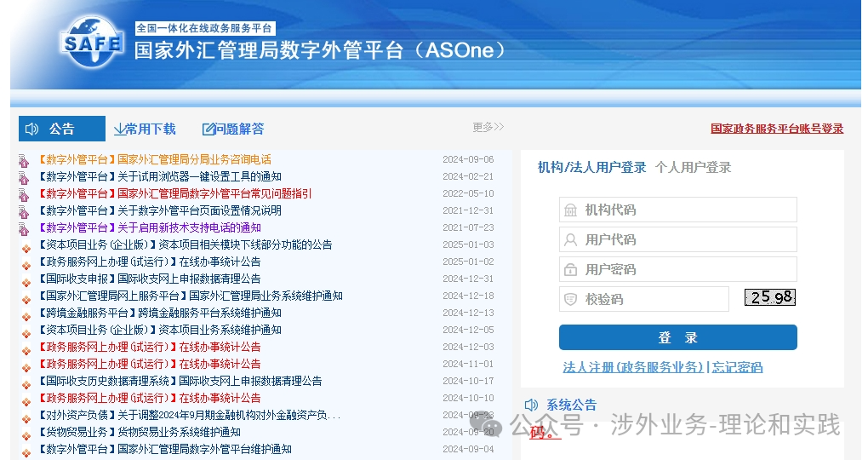Open notice 关于试用浏览器一键设置工具的通知

click(x=159, y=177)
